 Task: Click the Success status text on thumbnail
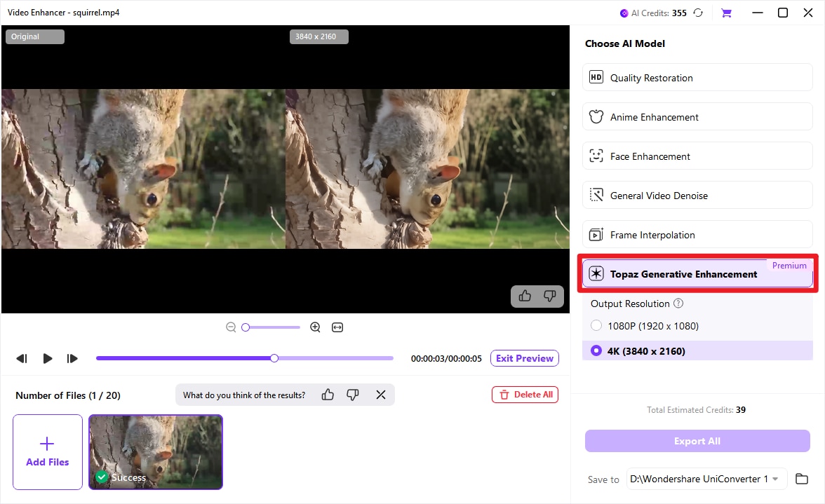128,478
